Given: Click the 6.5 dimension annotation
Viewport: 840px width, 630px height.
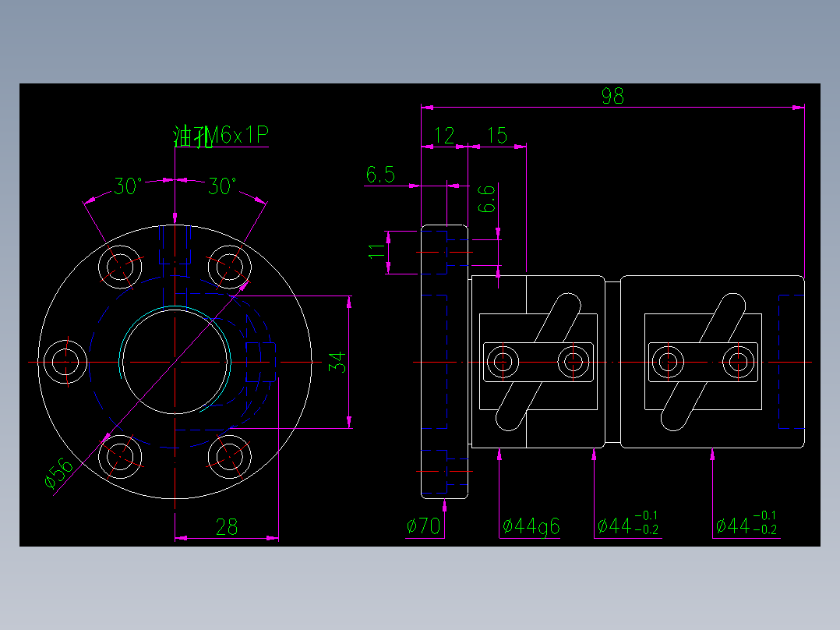Looking at the screenshot, I should click(x=380, y=174).
